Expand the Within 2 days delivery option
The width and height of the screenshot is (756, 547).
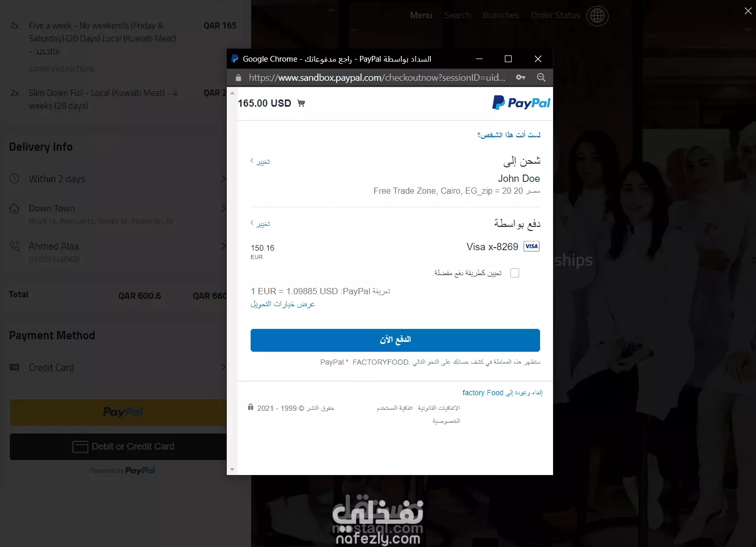118,179
